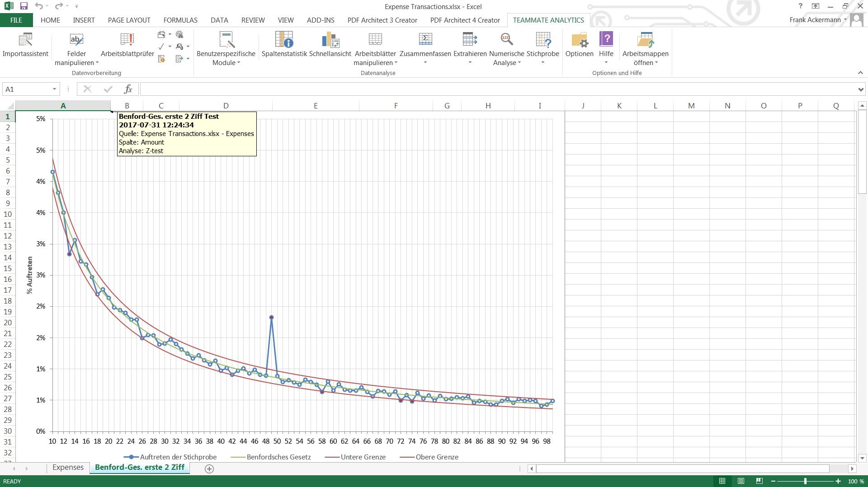Viewport: 868px width, 487px height.
Task: Switch to Page Layout view in status bar
Action: (741, 481)
